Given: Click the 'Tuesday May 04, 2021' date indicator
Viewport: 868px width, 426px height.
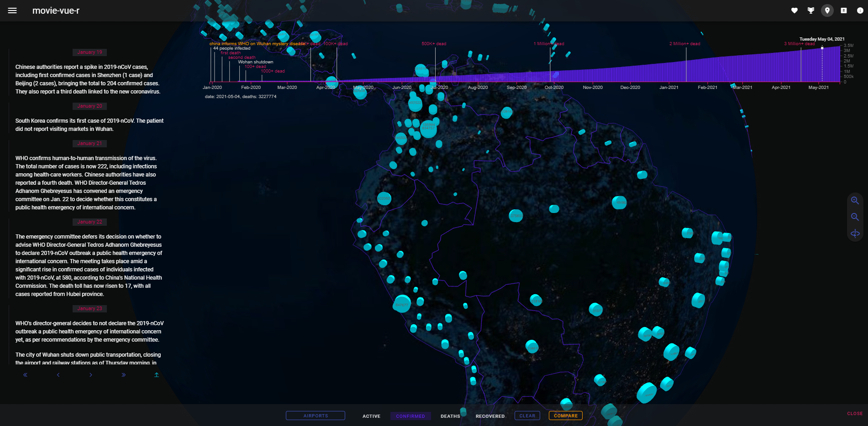Looking at the screenshot, I should pos(822,39).
